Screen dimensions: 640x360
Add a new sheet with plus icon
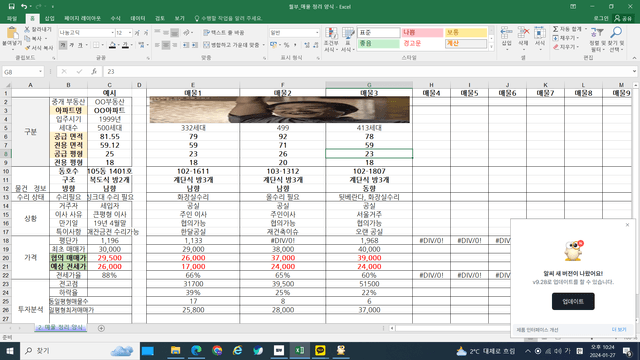click(101, 328)
